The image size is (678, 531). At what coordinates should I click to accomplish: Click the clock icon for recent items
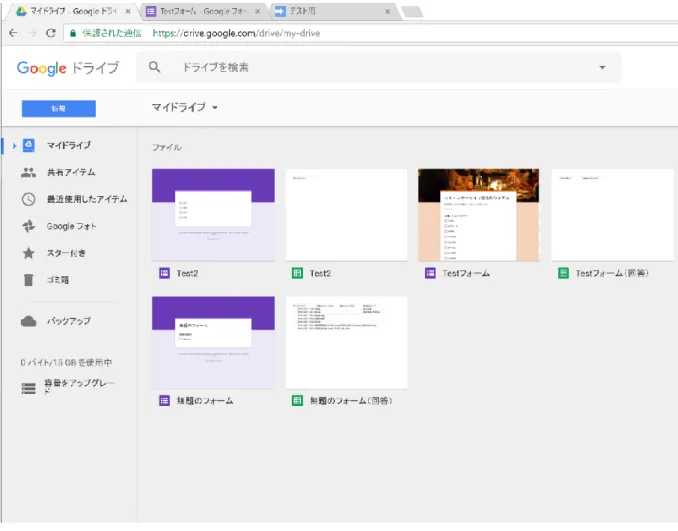point(29,199)
